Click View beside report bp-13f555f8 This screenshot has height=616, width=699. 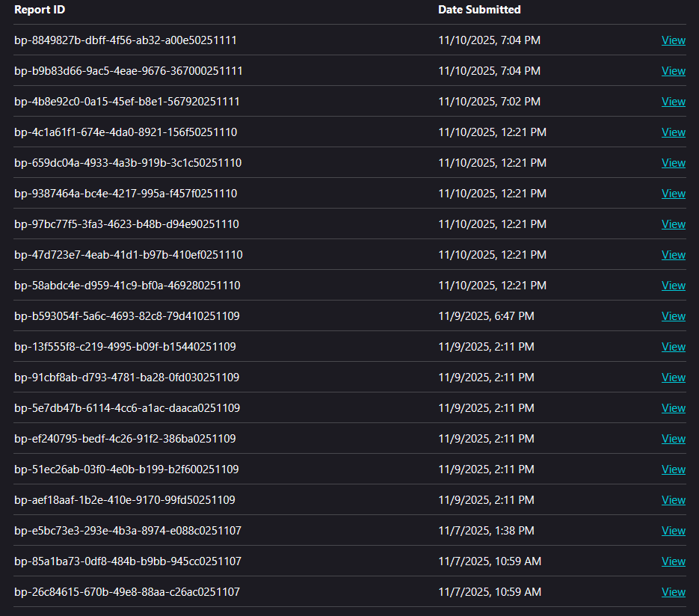pos(673,347)
